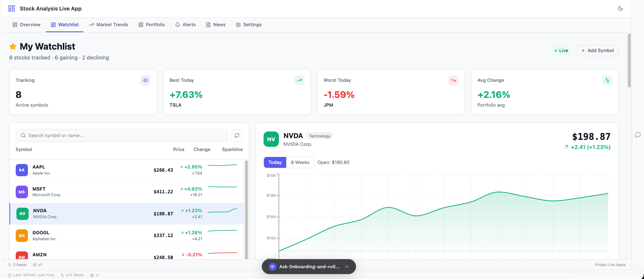Viewport: 644px width, 279px height.
Task: Click the MS avatar badge for Microsoft
Action: click(22, 192)
